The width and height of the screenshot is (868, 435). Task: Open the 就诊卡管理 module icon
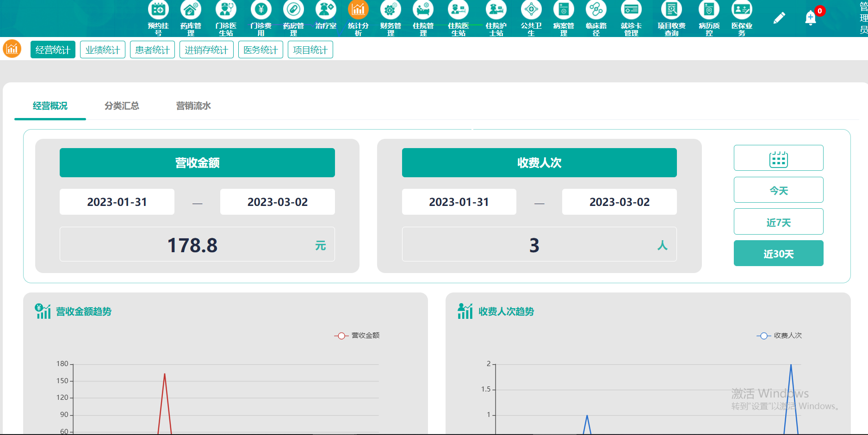click(631, 9)
